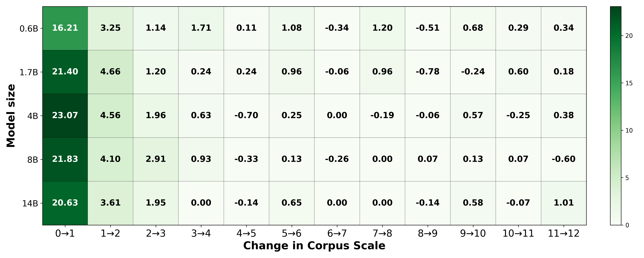644x258 pixels.
Task: Click the 4.66 heatmap cell
Action: 110,72
